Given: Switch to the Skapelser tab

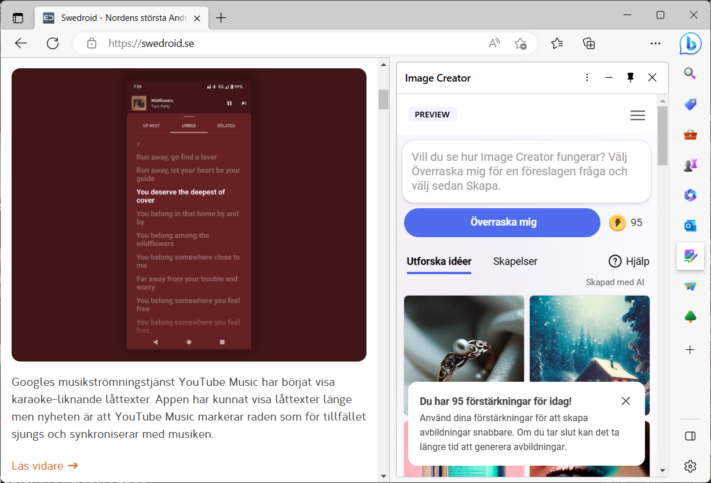Looking at the screenshot, I should (x=515, y=262).
